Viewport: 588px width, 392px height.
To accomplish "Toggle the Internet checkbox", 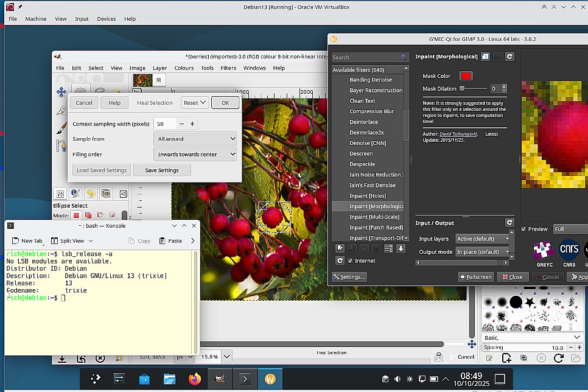I will tap(350, 261).
